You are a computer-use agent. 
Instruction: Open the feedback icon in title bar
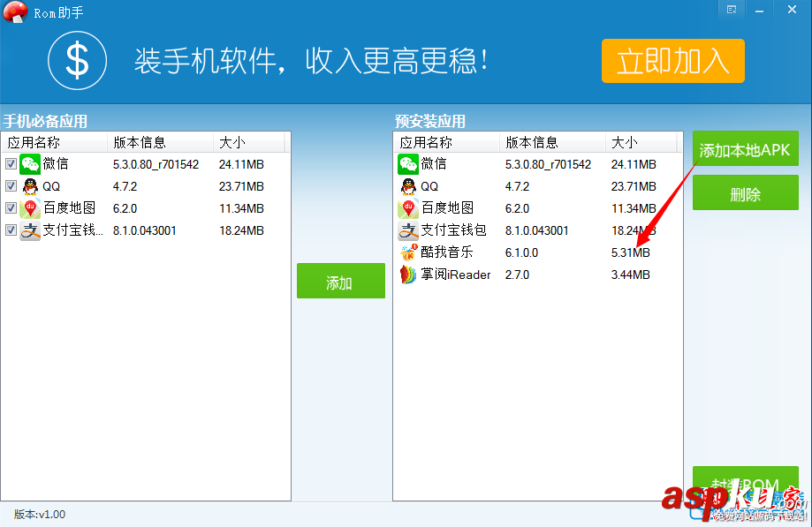click(x=732, y=10)
